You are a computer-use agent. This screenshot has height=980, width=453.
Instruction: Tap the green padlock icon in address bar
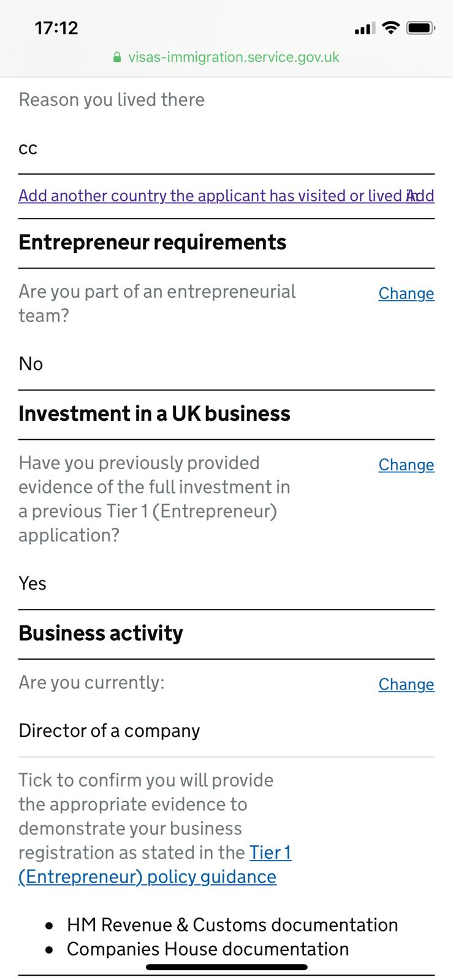tap(117, 58)
